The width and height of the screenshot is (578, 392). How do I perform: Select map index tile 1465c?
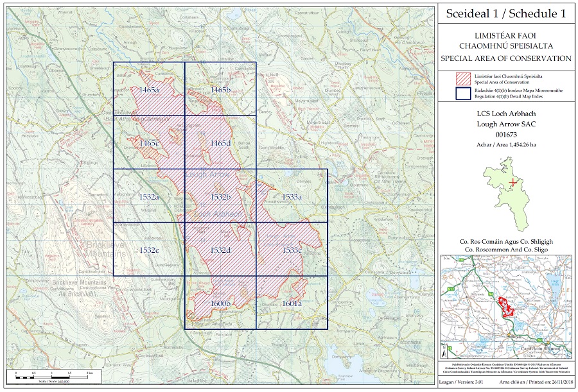[x=149, y=142]
